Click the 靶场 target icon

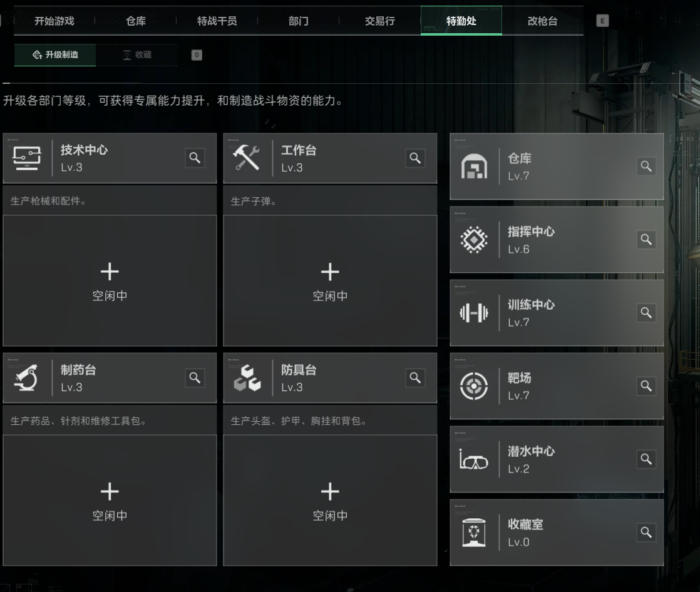point(474,386)
